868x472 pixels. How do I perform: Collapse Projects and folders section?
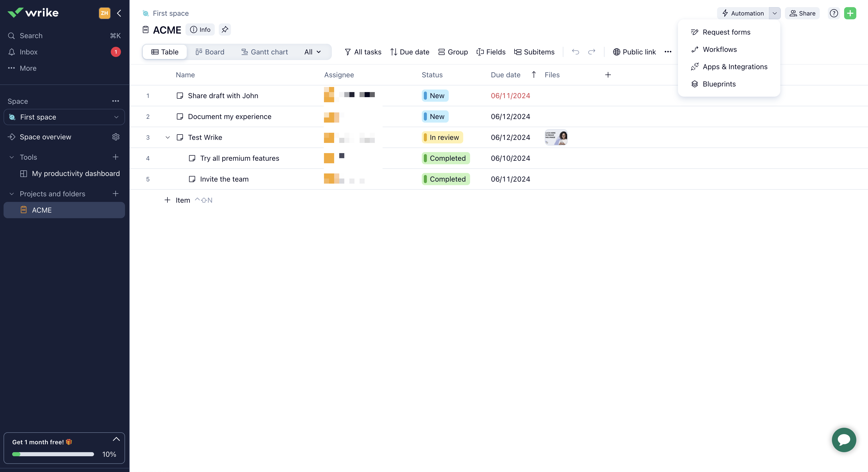click(12, 194)
